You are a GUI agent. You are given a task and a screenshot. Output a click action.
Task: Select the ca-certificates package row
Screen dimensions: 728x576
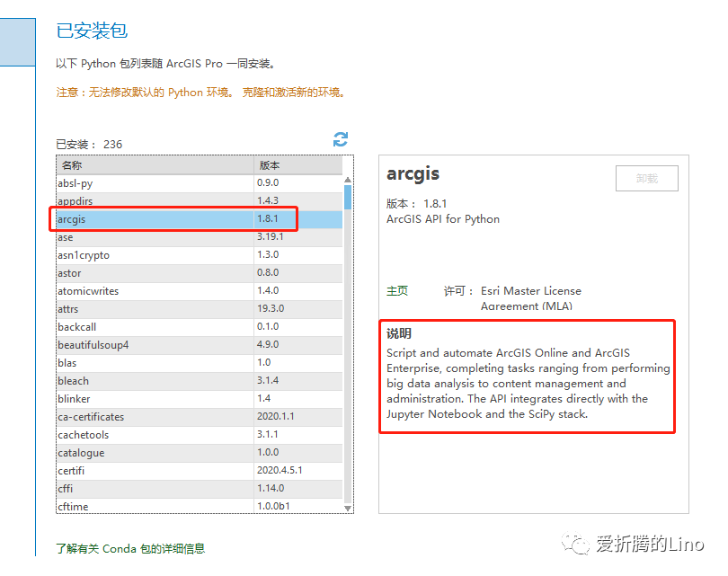pyautogui.click(x=200, y=417)
